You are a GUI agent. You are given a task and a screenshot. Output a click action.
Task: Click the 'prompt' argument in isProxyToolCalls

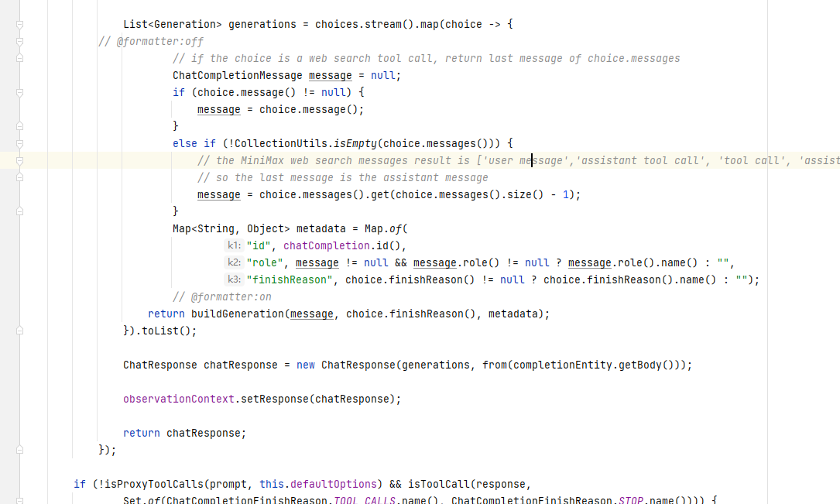(228, 484)
